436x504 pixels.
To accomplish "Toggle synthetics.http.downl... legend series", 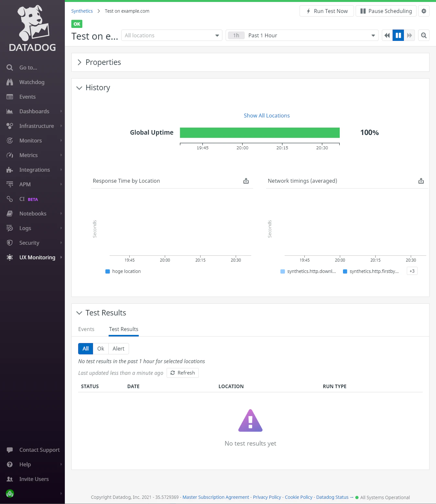I will (308, 271).
